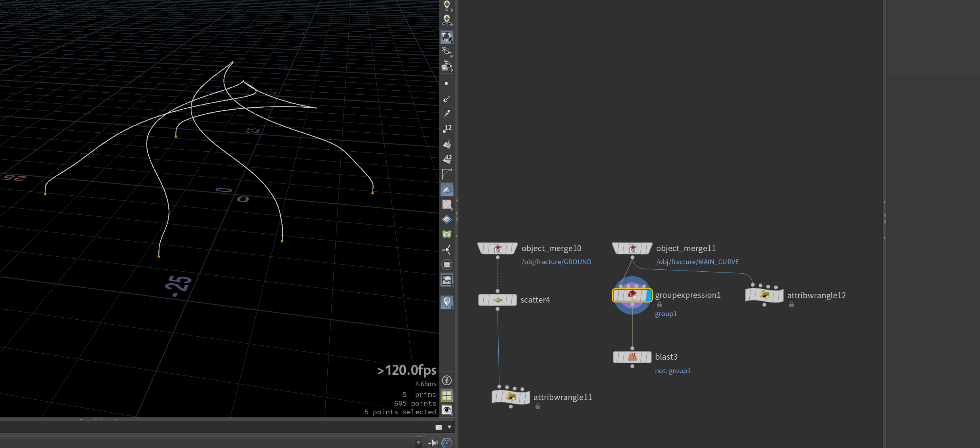Open the /obj/fracture/GROUND path link

pyautogui.click(x=556, y=262)
